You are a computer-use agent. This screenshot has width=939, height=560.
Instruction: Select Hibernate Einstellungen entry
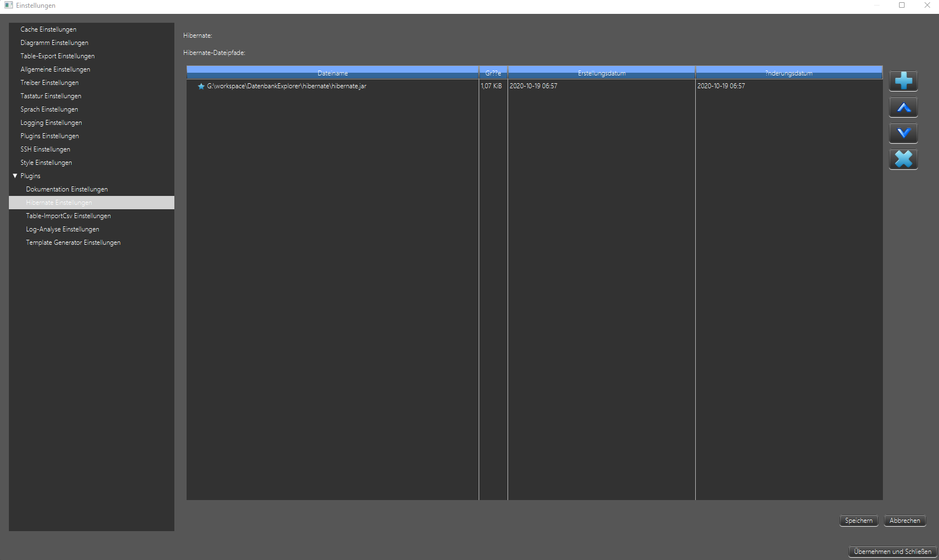[x=92, y=203]
